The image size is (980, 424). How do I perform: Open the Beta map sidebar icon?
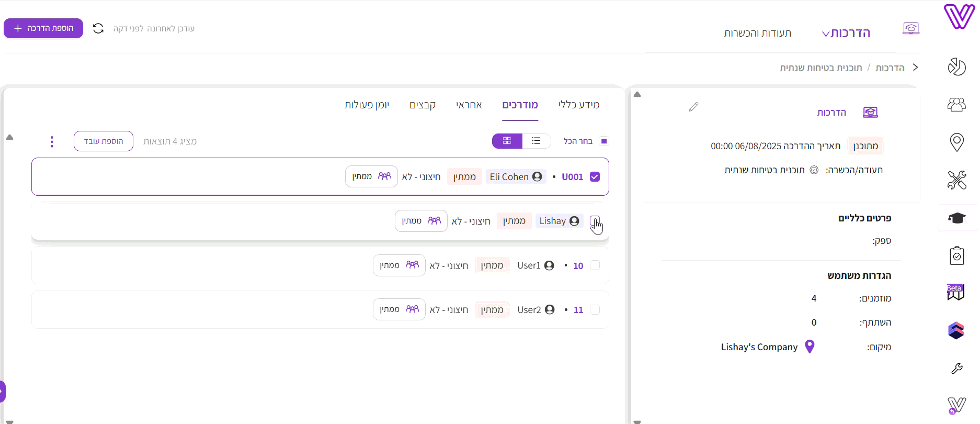click(956, 292)
